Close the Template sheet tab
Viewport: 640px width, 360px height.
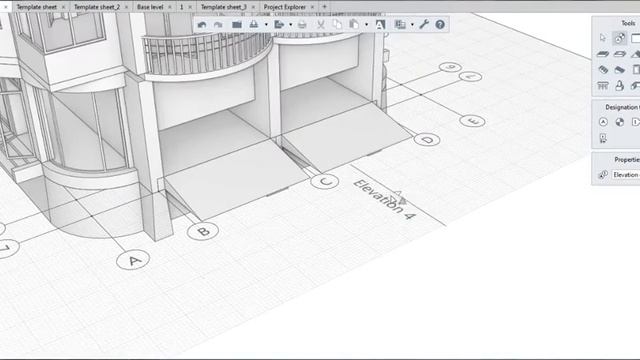[63, 7]
